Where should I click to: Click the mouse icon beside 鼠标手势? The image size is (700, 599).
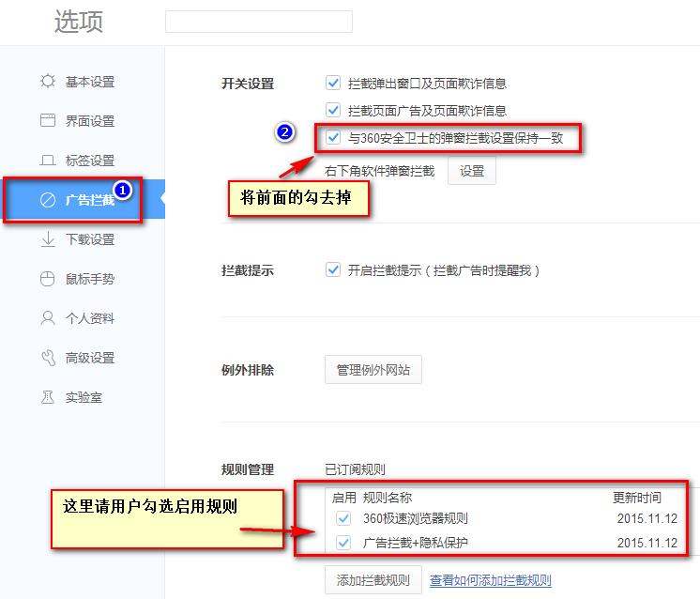coord(48,279)
